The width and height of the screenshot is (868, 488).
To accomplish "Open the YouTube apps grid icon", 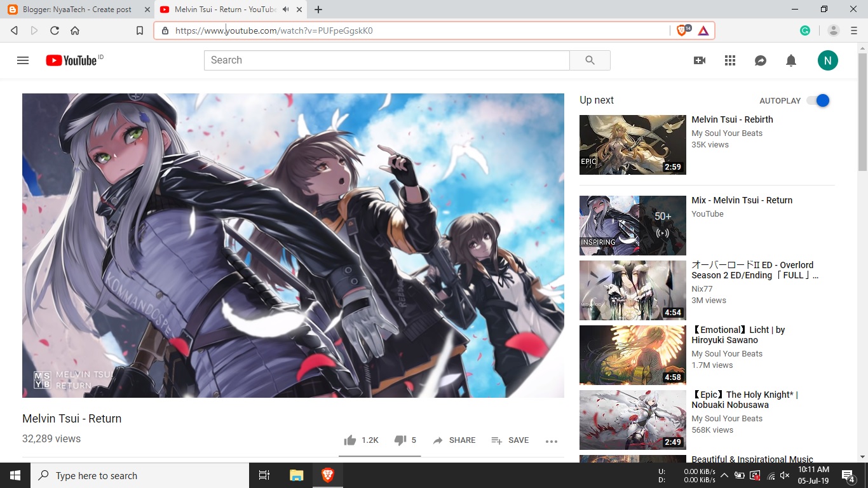I will [729, 60].
